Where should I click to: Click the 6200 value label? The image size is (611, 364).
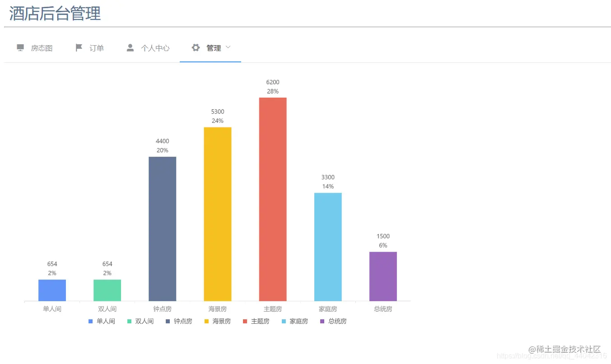click(273, 82)
